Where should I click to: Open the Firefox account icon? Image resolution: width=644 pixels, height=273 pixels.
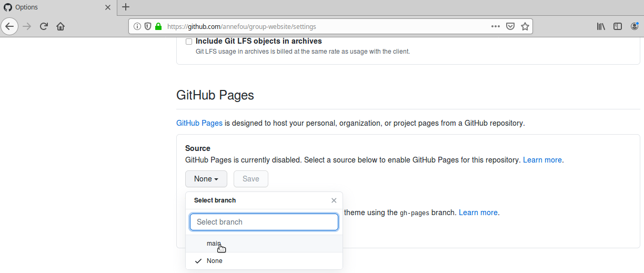click(x=635, y=26)
